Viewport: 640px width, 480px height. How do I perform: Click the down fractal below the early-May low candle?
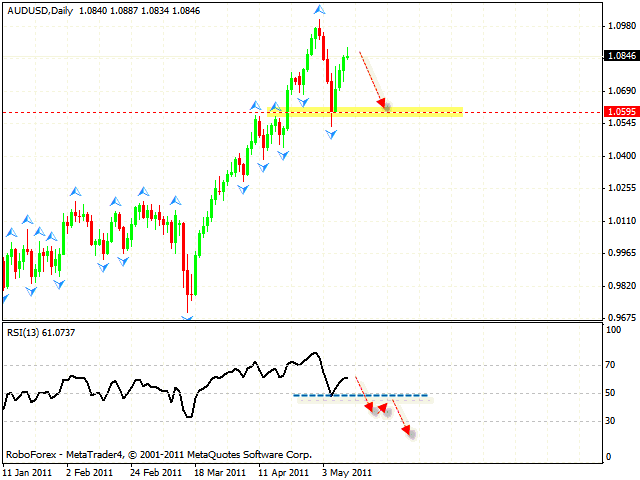331,133
